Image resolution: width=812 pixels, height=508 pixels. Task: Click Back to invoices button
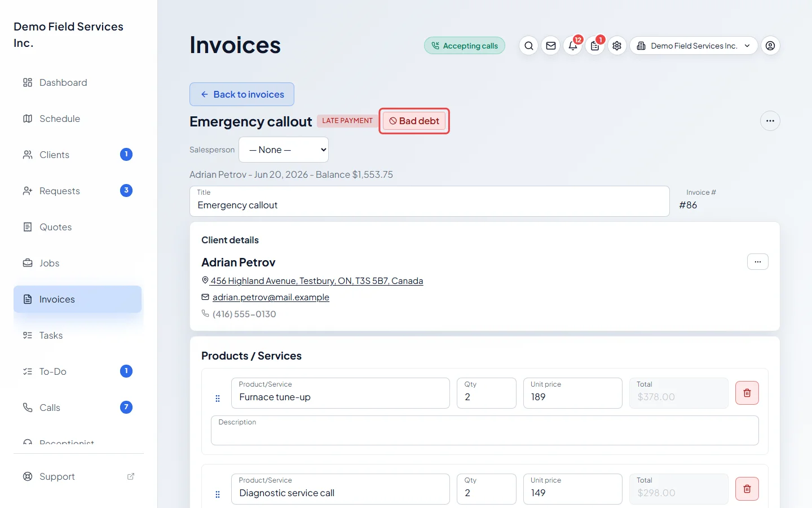[242, 94]
